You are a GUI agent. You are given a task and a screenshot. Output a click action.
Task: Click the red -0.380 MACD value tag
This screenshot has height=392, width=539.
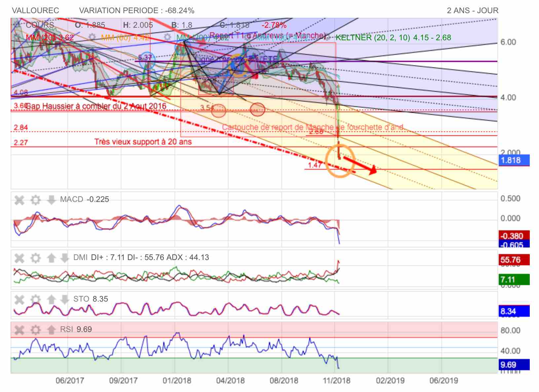(514, 235)
